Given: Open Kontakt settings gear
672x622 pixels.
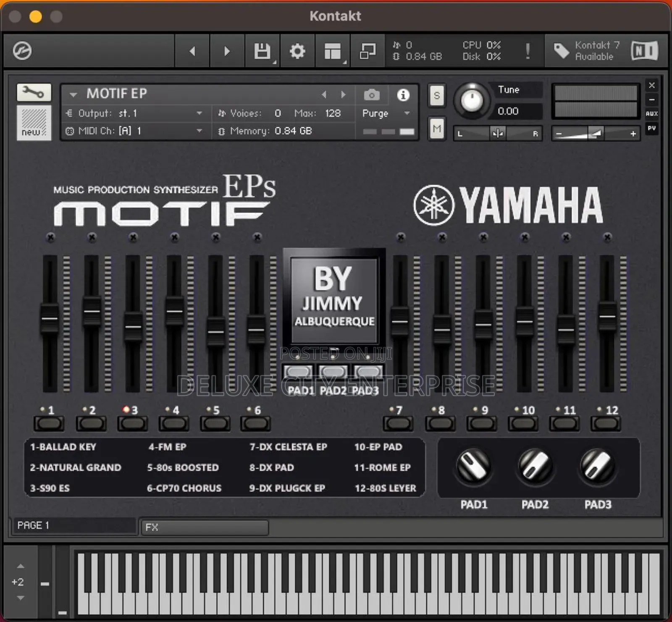Looking at the screenshot, I should coord(297,51).
